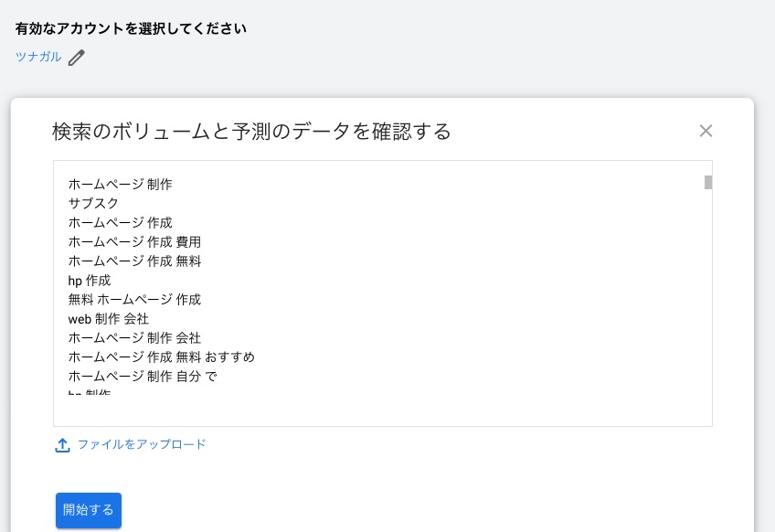Close the 検索のボリューム dialog with X
Screen dimensions: 775x532
pyautogui.click(x=706, y=131)
